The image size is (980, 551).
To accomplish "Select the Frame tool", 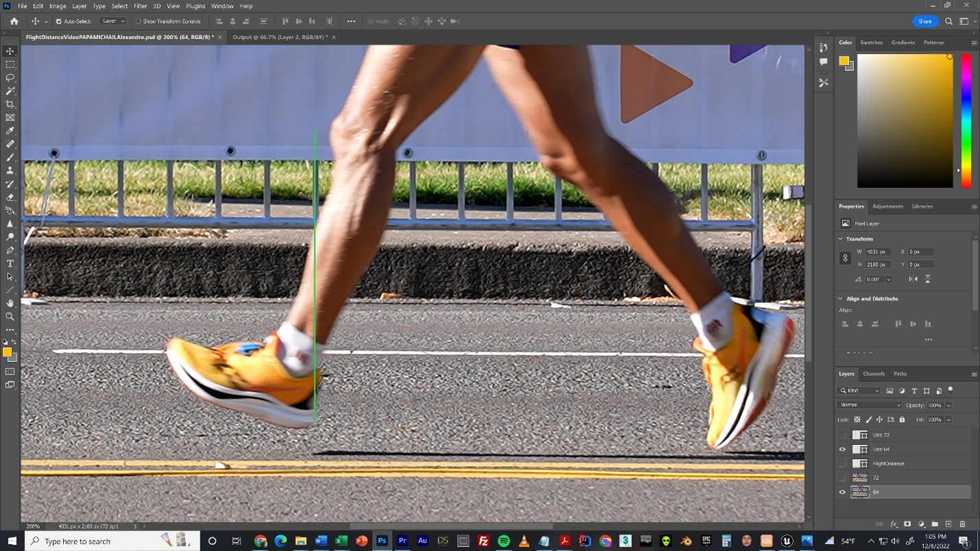I will click(x=10, y=117).
